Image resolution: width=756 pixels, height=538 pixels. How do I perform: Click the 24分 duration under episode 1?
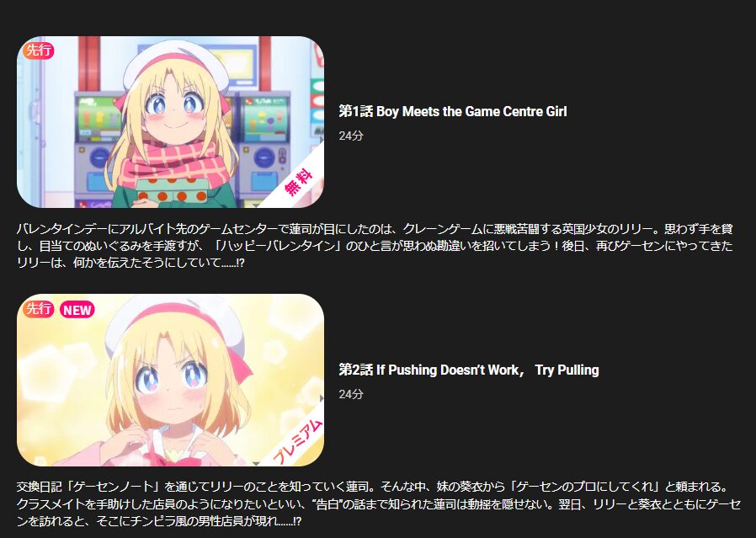351,136
